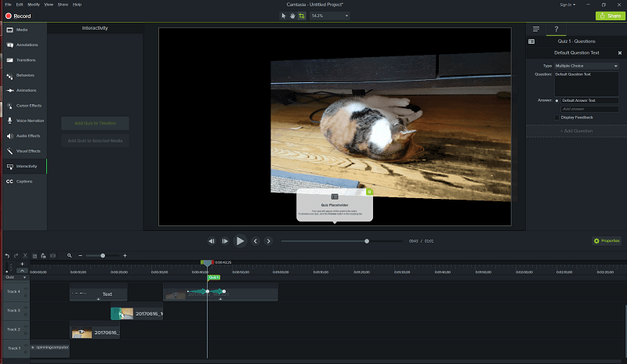The height and width of the screenshot is (364, 627).
Task: Expand the Text clip's bottom arrow
Action: 99,299
